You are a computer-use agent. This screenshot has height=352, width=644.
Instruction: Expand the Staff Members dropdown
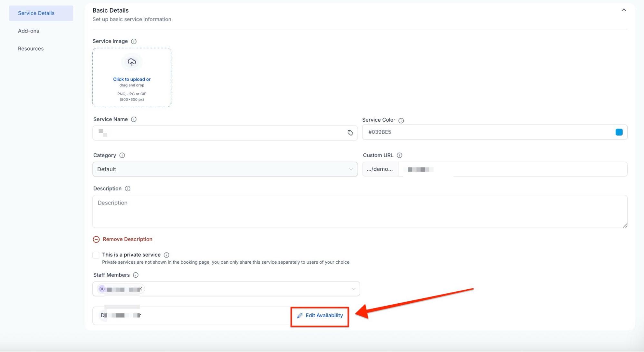point(353,289)
